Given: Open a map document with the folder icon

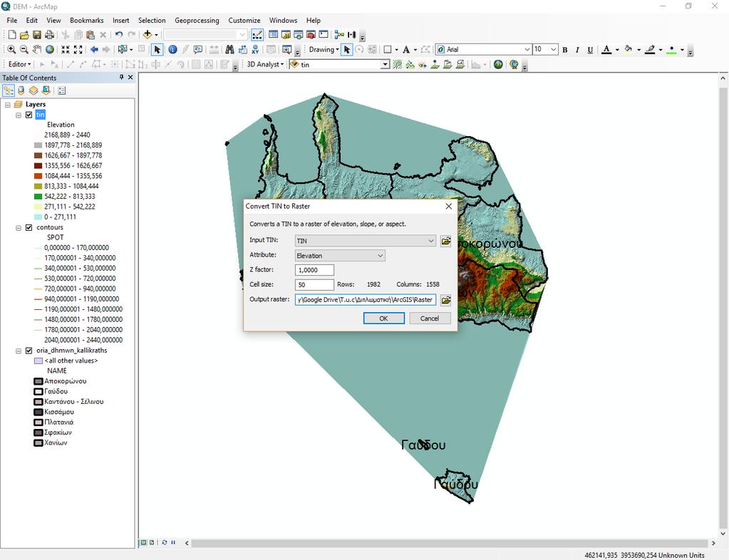Looking at the screenshot, I should (x=24, y=35).
